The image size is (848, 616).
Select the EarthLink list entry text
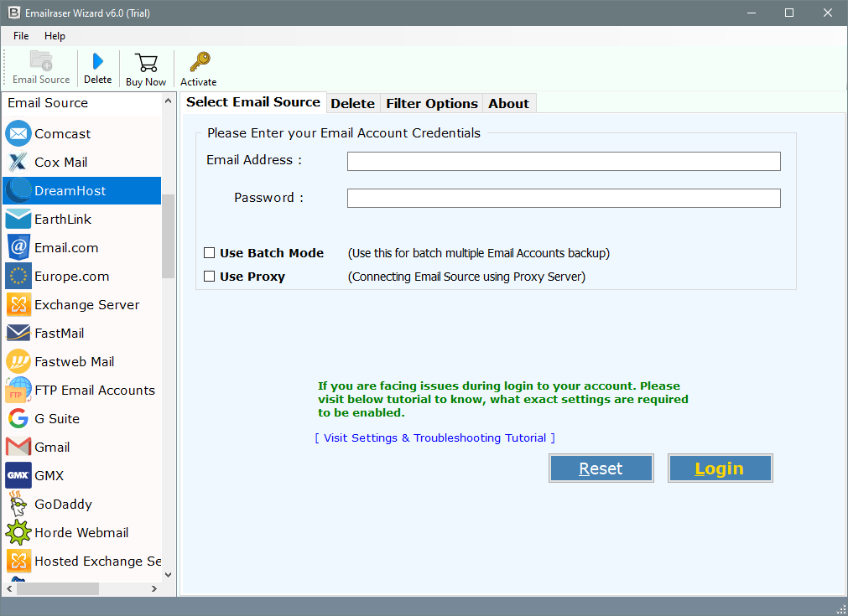click(x=63, y=219)
